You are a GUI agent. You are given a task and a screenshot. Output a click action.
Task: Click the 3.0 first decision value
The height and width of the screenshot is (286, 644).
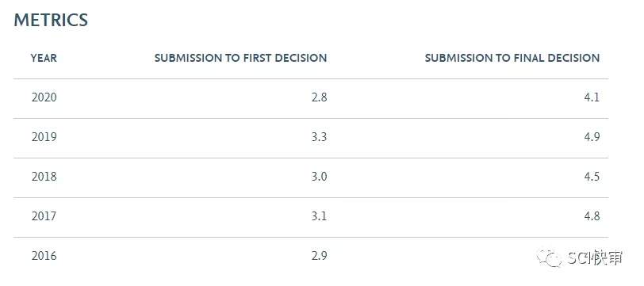pyautogui.click(x=319, y=177)
